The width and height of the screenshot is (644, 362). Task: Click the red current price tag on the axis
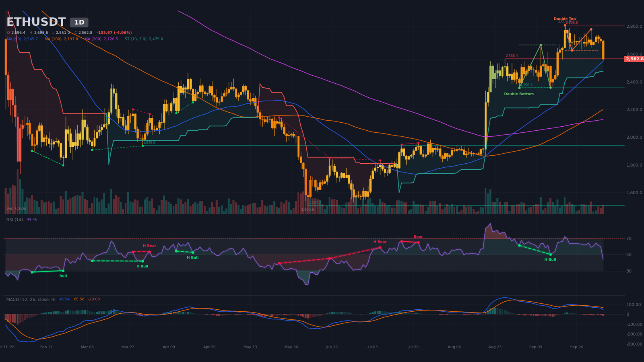pyautogui.click(x=634, y=59)
